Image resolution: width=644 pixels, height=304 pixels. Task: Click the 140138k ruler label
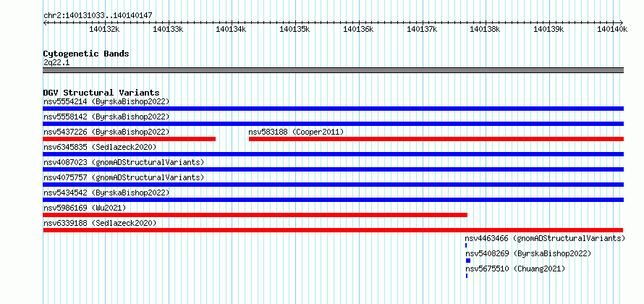coord(485,29)
